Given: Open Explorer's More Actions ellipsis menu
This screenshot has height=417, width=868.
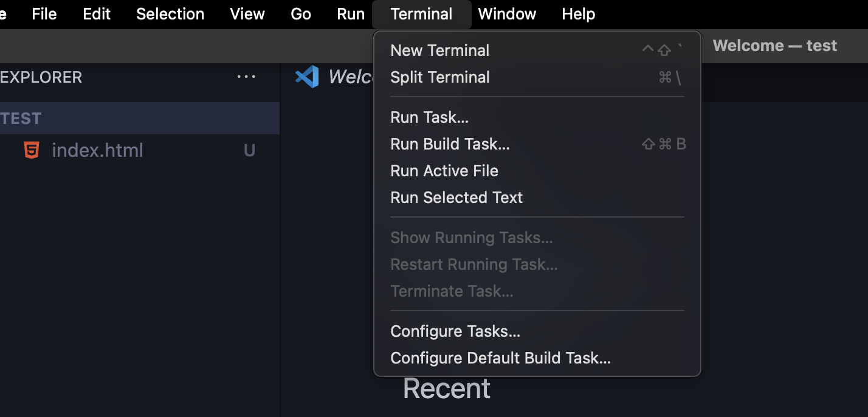Looking at the screenshot, I should (x=246, y=77).
